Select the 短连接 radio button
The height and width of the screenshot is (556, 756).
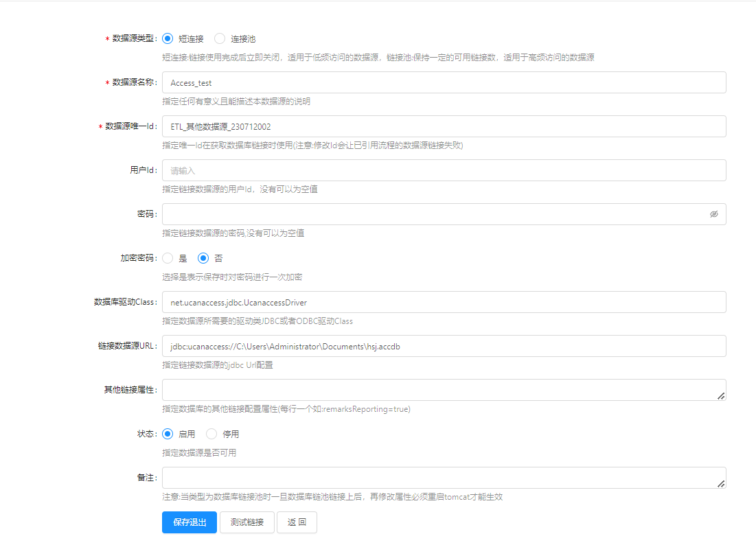[168, 38]
